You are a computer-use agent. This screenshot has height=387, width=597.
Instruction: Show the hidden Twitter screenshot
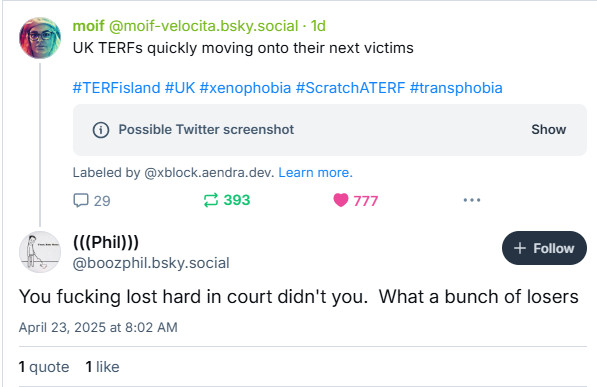pos(548,130)
